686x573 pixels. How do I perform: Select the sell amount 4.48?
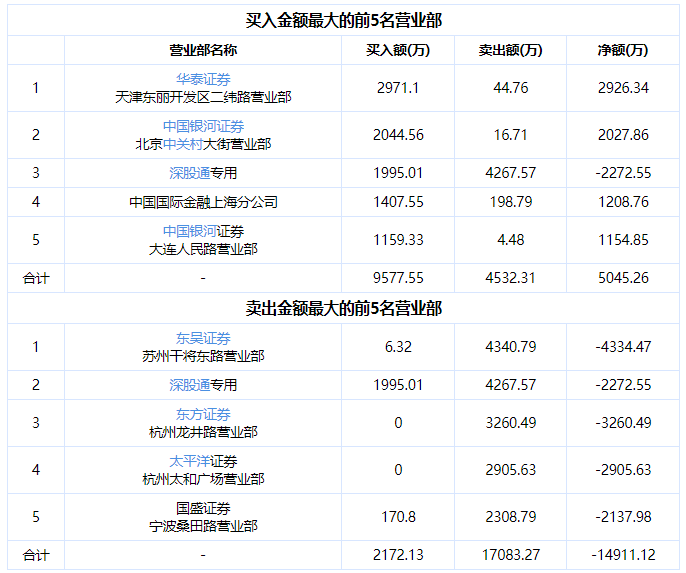click(511, 240)
